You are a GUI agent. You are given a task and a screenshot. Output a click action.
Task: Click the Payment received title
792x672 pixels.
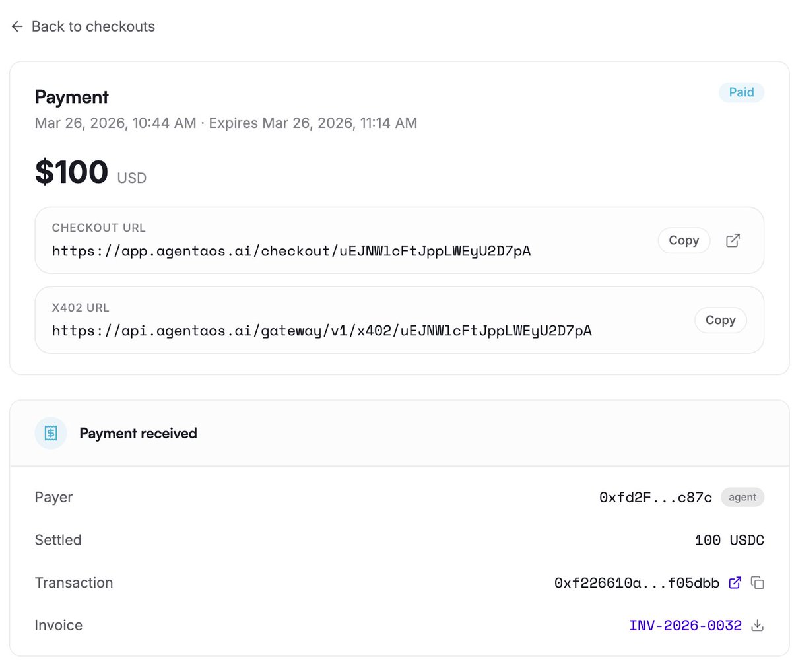pos(138,433)
